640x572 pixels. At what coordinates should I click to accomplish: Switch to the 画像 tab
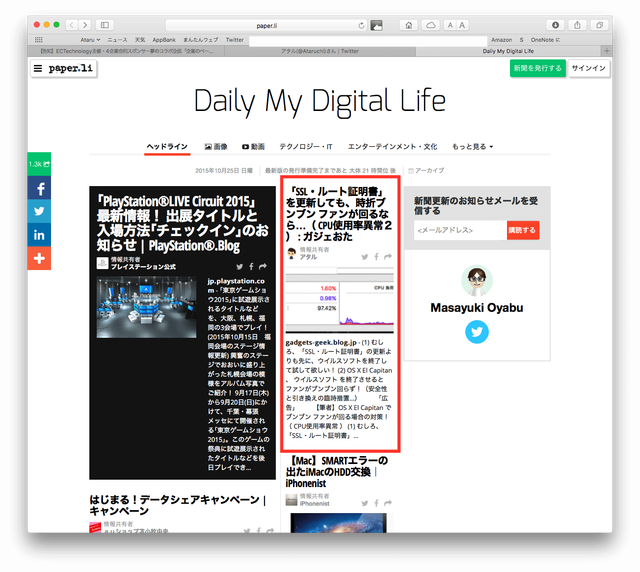[216, 147]
